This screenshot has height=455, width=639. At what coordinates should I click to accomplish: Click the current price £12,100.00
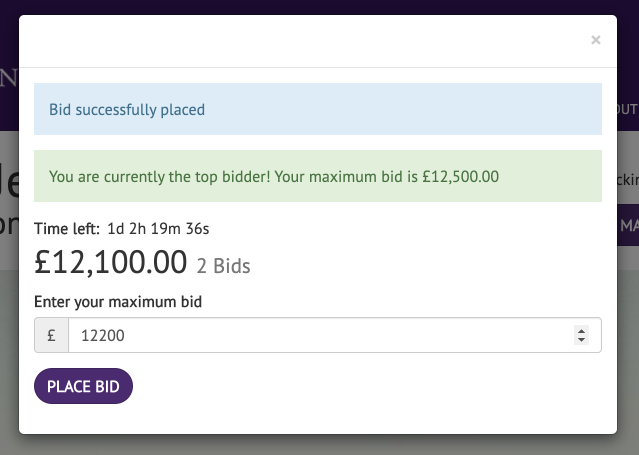point(110,263)
